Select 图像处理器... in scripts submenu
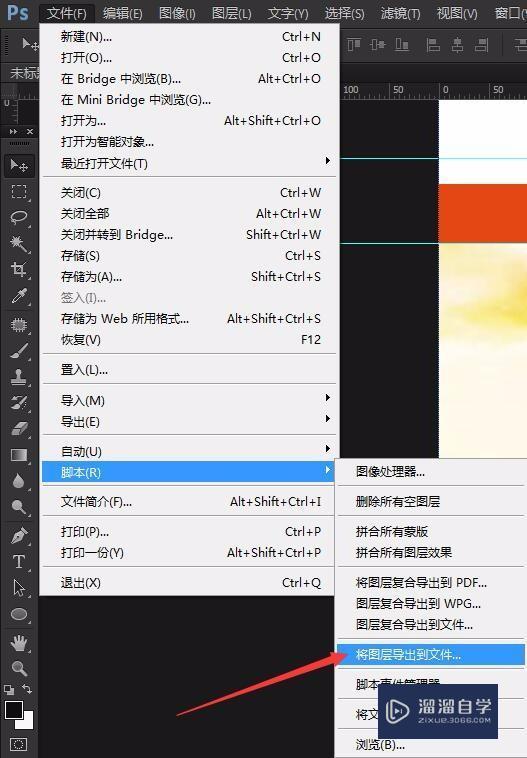Screen dimensions: 527x758 [x=431, y=471]
